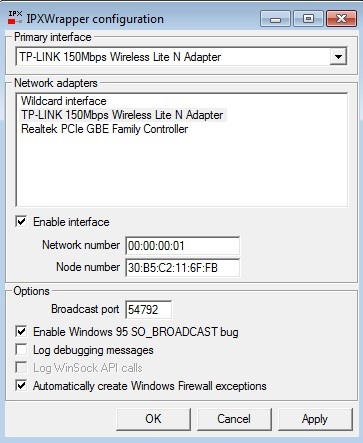Image resolution: width=363 pixels, height=443 pixels.
Task: Select Wildcard interface in adapters list
Action: coord(64,101)
